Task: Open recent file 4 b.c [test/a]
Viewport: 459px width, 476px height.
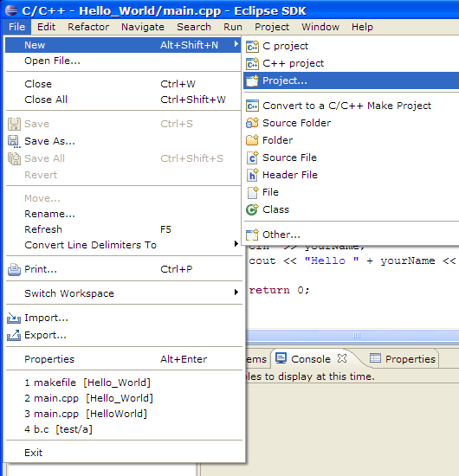Action: (x=123, y=429)
